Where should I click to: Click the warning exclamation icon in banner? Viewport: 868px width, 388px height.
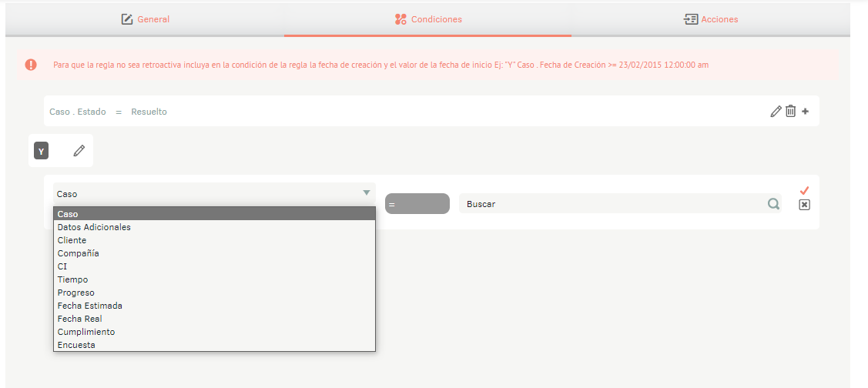pos(31,65)
